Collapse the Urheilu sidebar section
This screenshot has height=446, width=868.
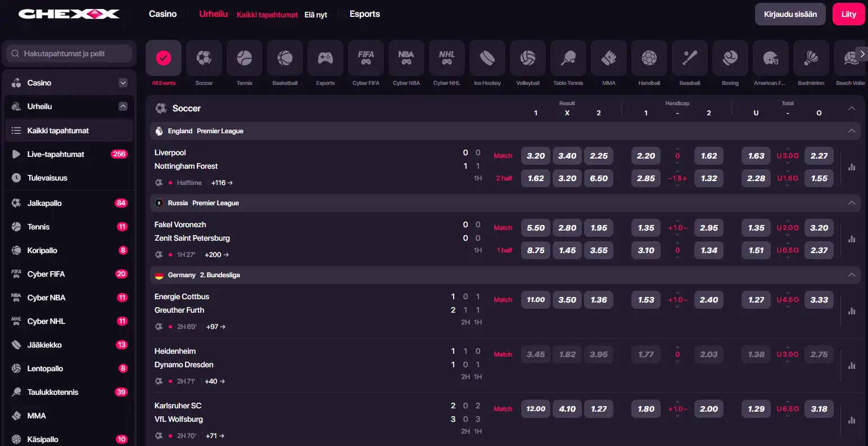pyautogui.click(x=123, y=106)
